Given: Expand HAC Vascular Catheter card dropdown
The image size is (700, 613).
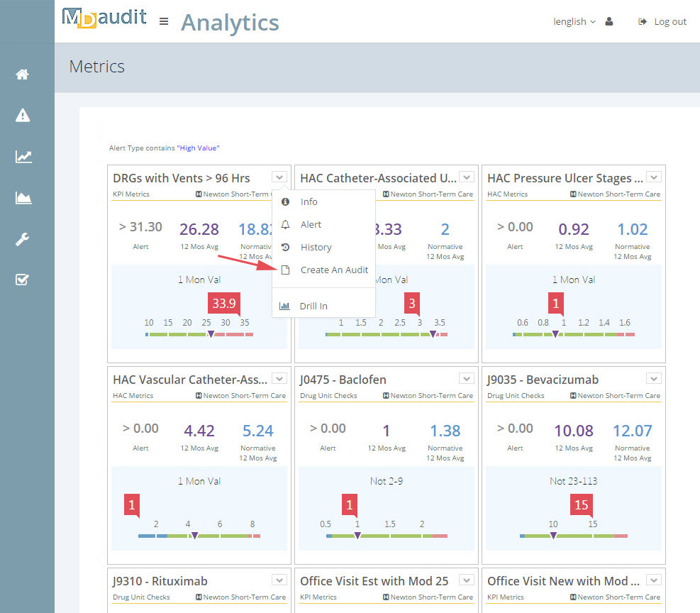Looking at the screenshot, I should tap(279, 379).
